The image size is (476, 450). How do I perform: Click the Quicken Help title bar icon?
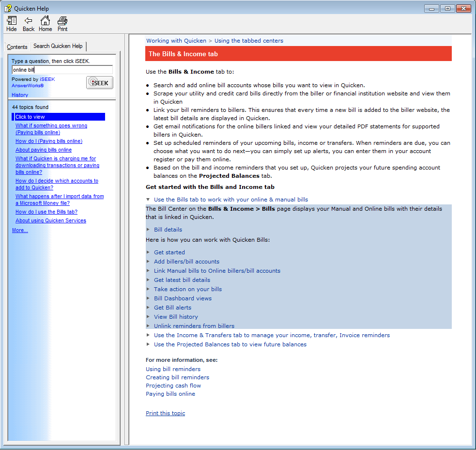pyautogui.click(x=8, y=9)
